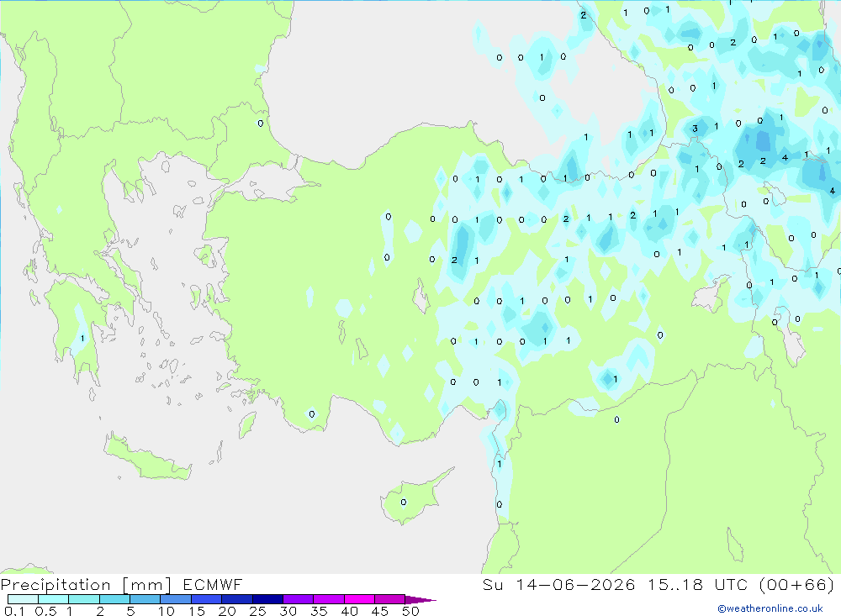841x616 pixels.
Task: Pick the 40–45 mm magenta legend swatch
Action: pyautogui.click(x=359, y=599)
